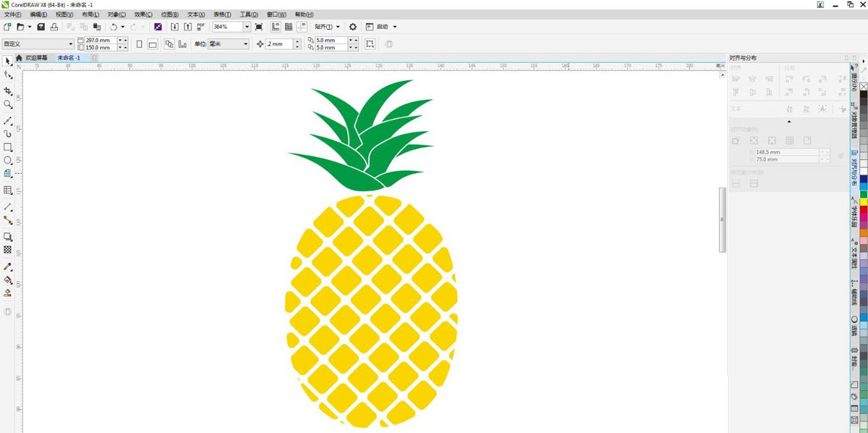The image size is (868, 433).
Task: Pick the Ellipse tool
Action: point(8,160)
